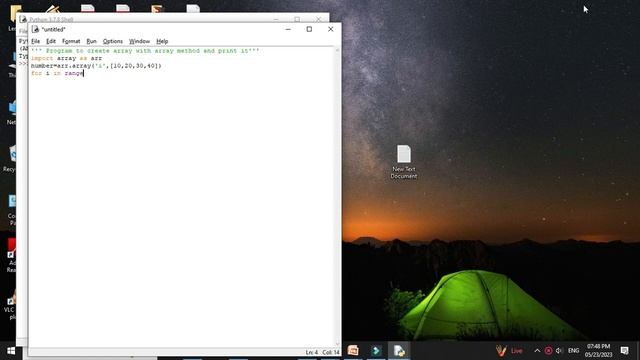
Task: Click the Python IDLE taskbar icon
Action: click(399, 351)
